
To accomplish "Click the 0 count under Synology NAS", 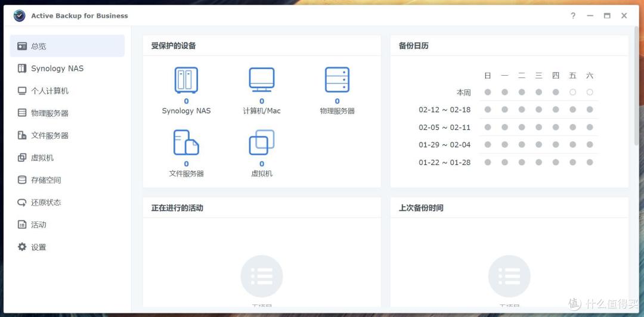I will click(x=187, y=101).
